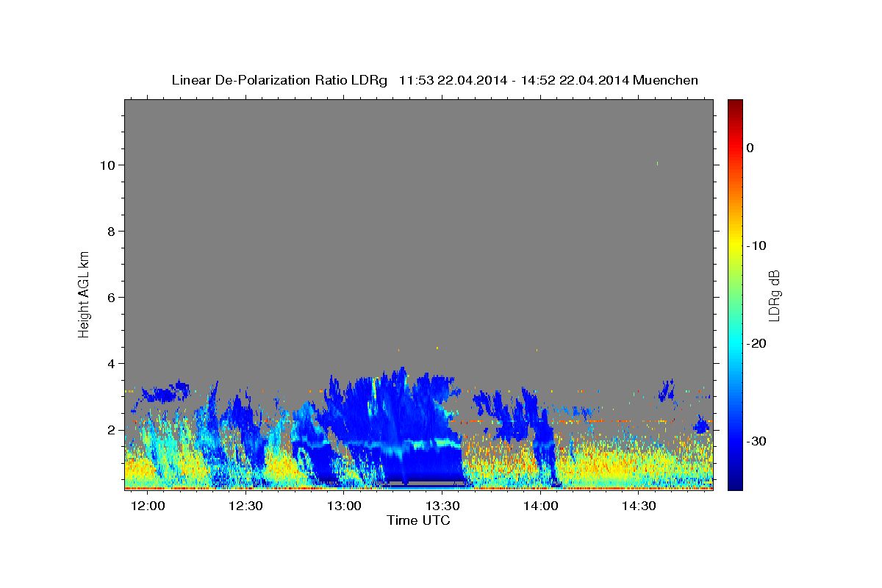Click the height axis label '6'

(x=112, y=297)
